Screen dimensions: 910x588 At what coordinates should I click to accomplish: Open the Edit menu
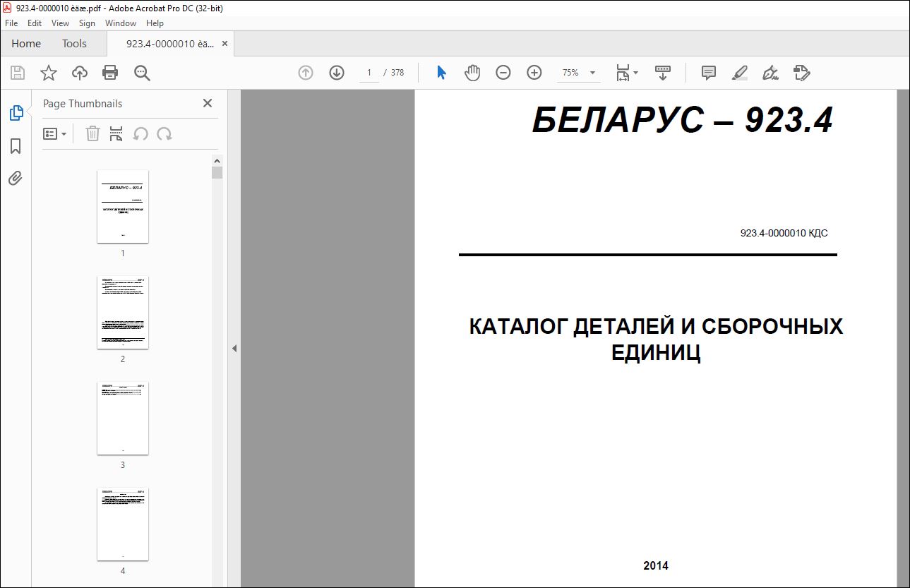pos(34,23)
